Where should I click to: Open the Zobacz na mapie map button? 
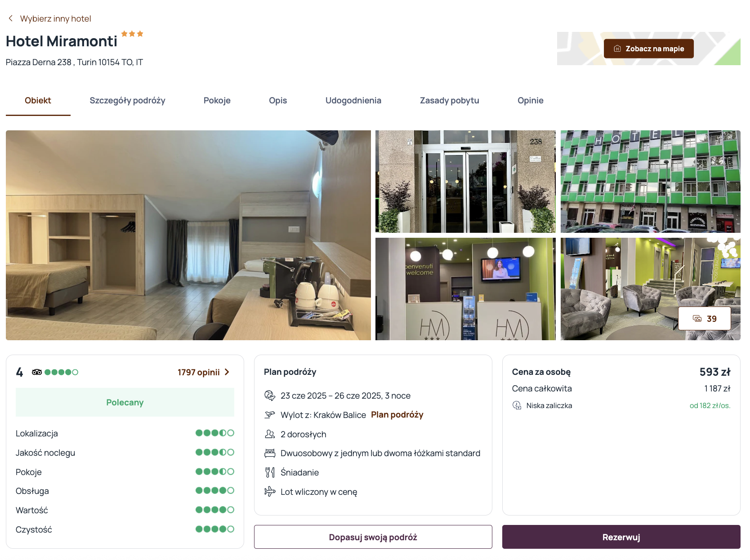point(649,49)
